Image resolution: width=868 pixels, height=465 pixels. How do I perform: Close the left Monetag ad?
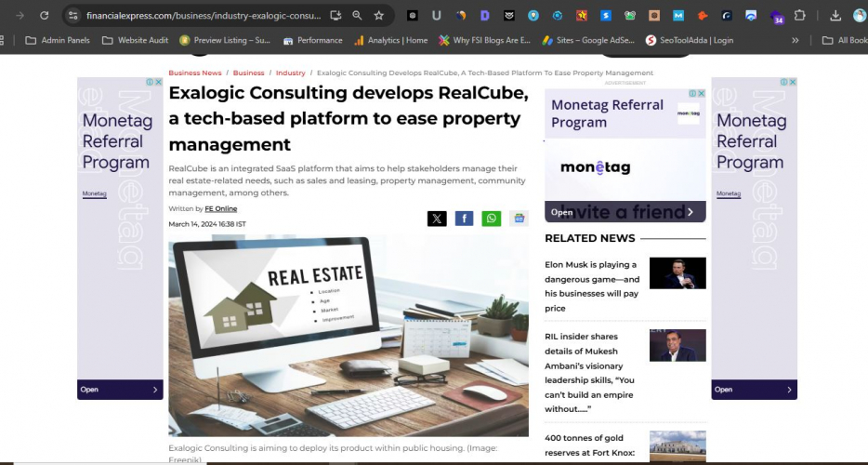158,82
